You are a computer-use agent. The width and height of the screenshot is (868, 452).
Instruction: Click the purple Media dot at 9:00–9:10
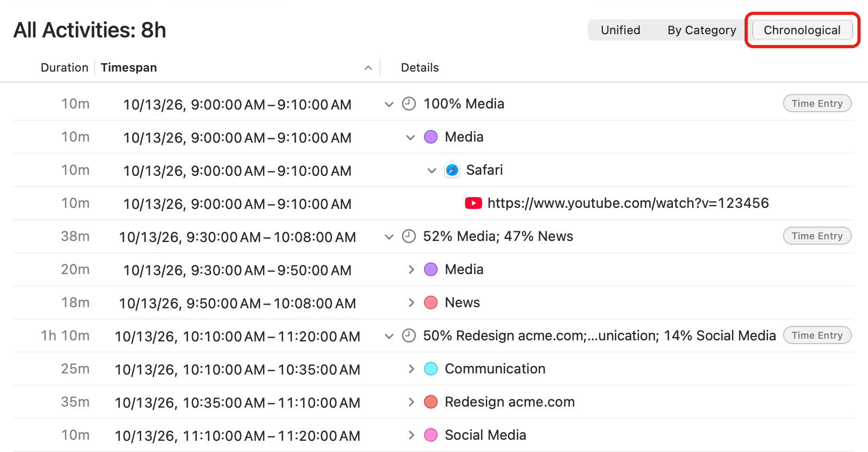point(431,137)
